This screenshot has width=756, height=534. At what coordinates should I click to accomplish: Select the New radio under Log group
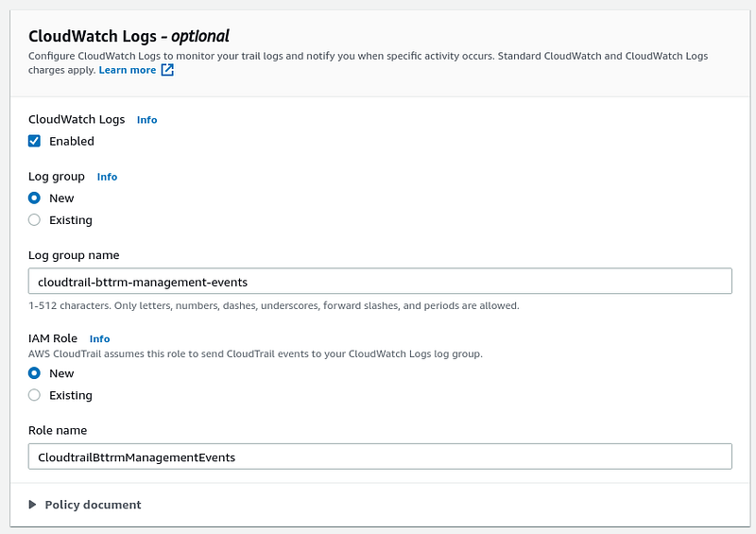[x=34, y=198]
